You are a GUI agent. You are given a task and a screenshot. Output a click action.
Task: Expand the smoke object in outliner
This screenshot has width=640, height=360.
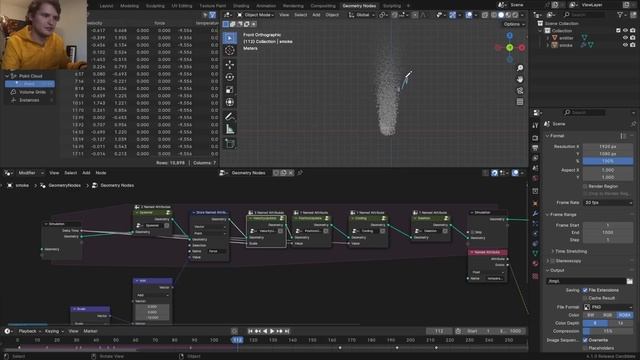pos(548,45)
